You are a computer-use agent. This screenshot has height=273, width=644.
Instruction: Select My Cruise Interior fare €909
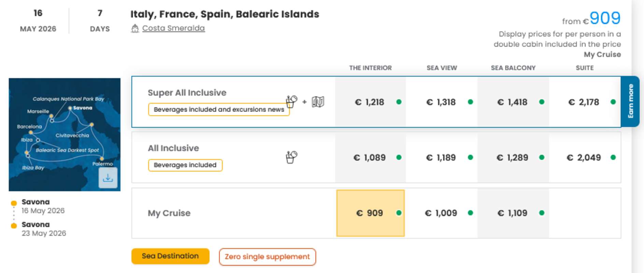pyautogui.click(x=370, y=213)
